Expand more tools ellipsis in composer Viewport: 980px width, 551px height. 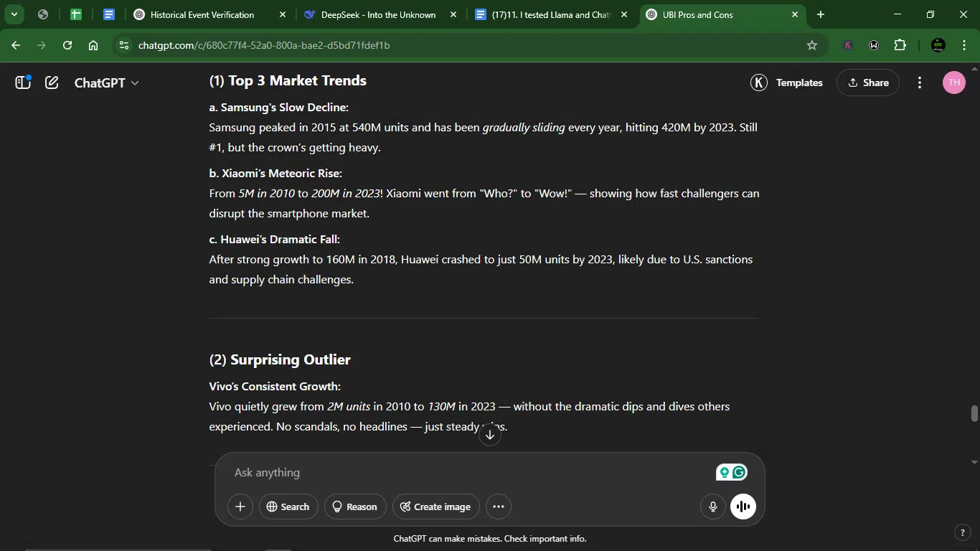click(499, 507)
